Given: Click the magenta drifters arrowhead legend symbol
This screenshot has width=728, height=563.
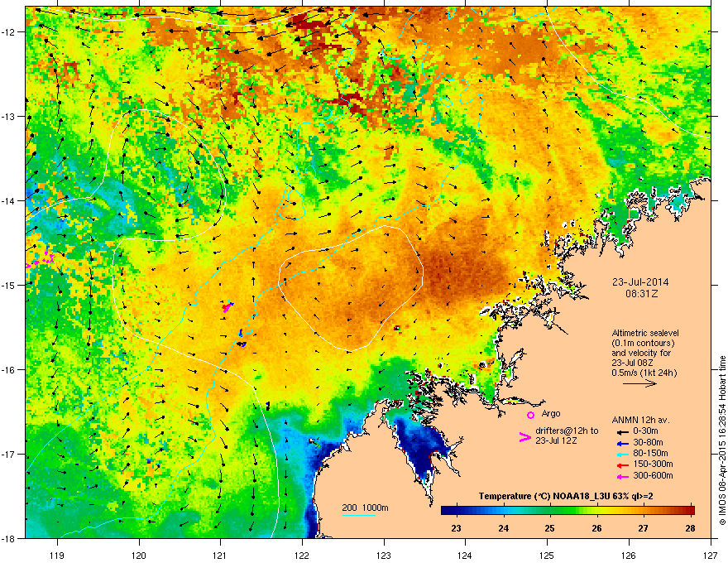Looking at the screenshot, I should tap(524, 436).
